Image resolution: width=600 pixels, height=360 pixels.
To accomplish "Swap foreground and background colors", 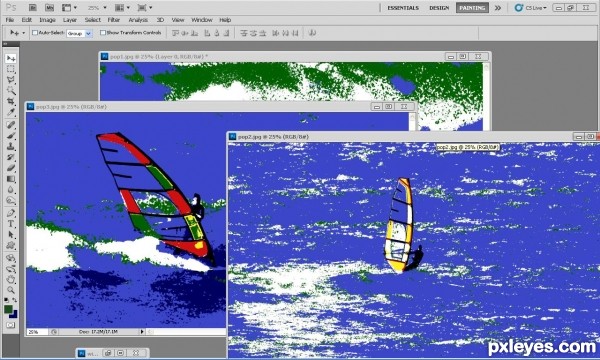I will tap(15, 300).
